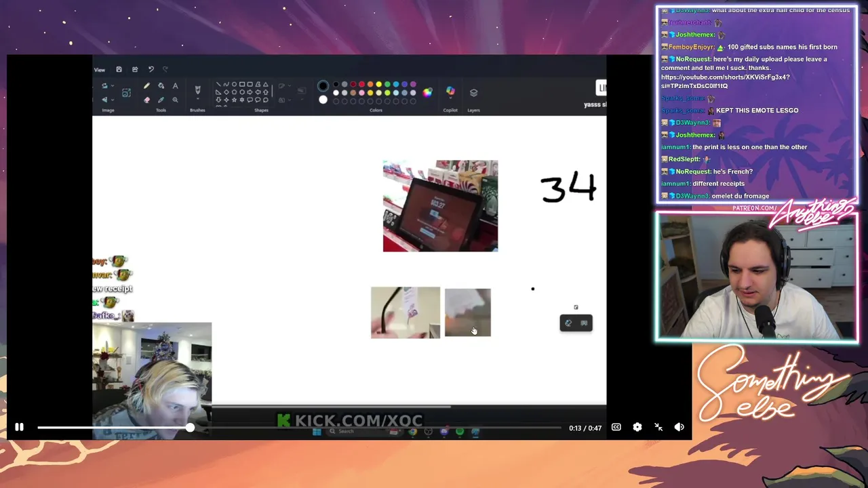Open the Layers panel in Paint
Image resolution: width=868 pixels, height=488 pixels.
tap(473, 93)
